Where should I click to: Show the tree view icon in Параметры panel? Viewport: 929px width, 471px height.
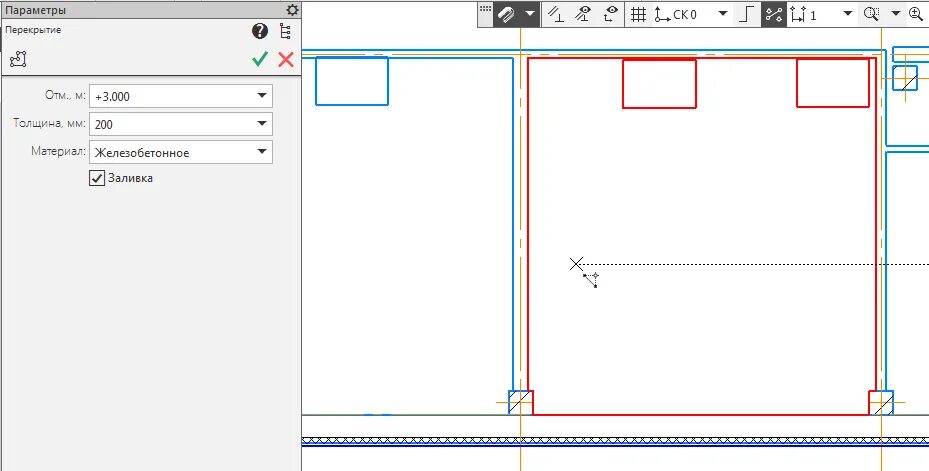pos(286,31)
